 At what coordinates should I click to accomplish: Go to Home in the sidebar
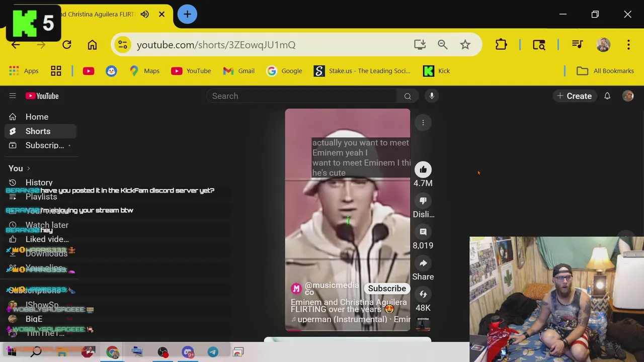[40, 117]
